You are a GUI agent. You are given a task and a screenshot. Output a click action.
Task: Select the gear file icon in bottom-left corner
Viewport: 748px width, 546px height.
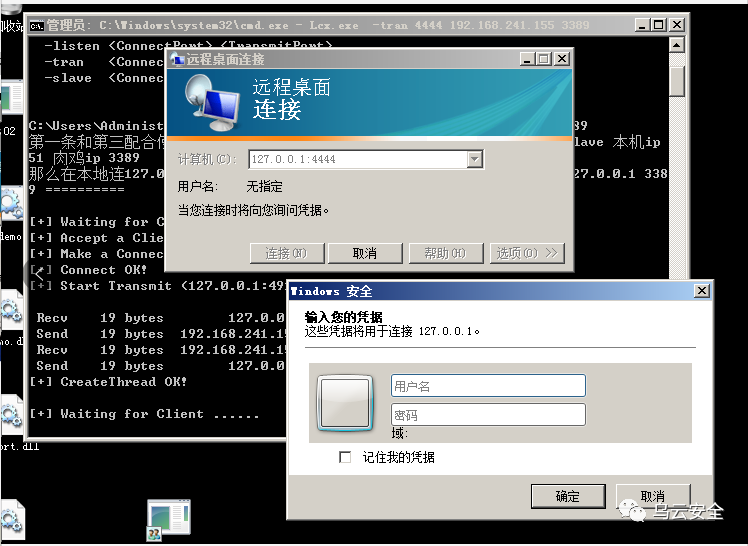point(11,520)
